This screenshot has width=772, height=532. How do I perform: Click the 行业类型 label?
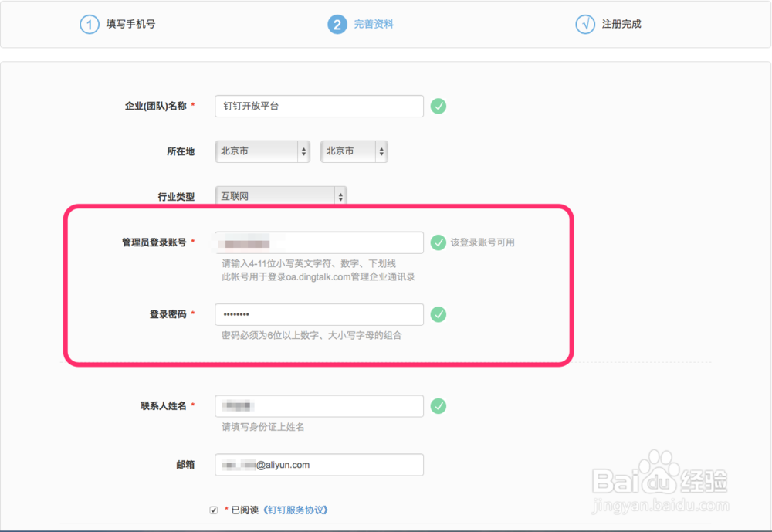tap(176, 197)
